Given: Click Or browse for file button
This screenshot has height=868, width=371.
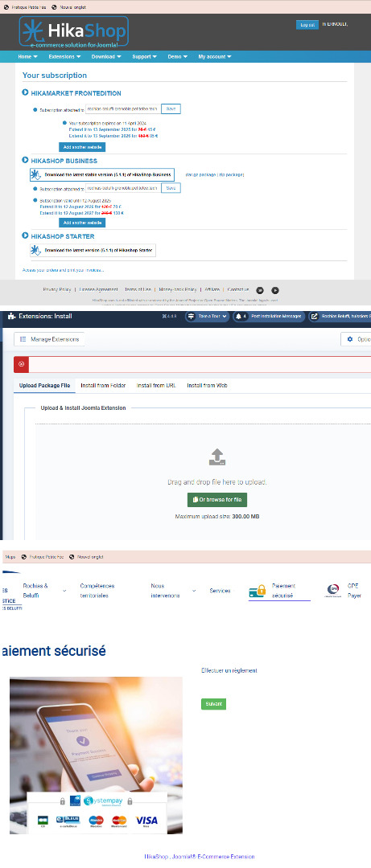Looking at the screenshot, I should tap(217, 499).
